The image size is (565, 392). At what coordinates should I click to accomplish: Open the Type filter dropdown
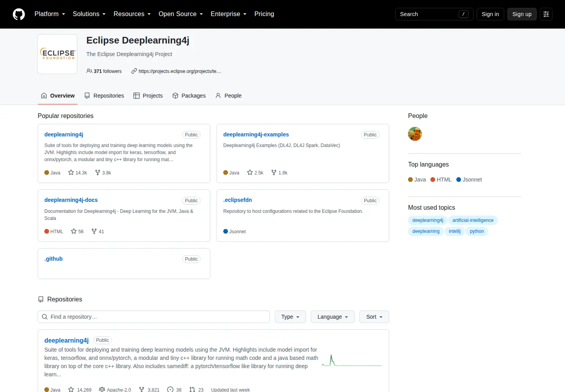point(290,317)
